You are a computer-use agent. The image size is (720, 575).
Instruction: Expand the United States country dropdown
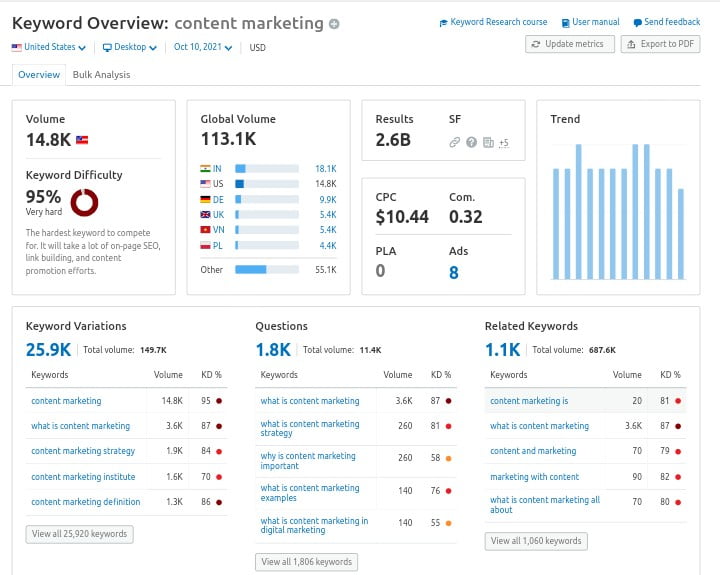coord(48,47)
